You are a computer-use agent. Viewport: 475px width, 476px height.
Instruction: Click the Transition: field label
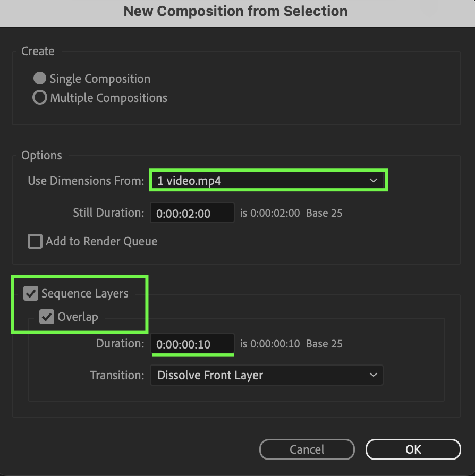tap(117, 375)
